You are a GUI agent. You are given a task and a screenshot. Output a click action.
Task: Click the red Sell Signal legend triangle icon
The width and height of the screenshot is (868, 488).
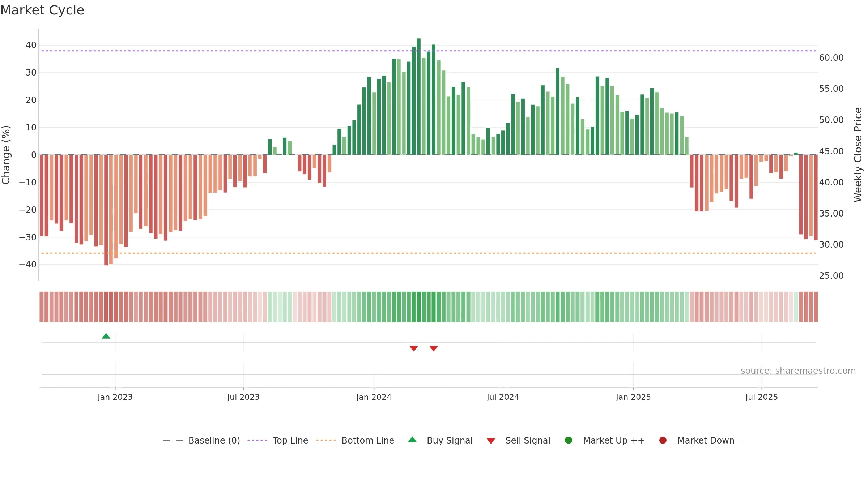[491, 441]
